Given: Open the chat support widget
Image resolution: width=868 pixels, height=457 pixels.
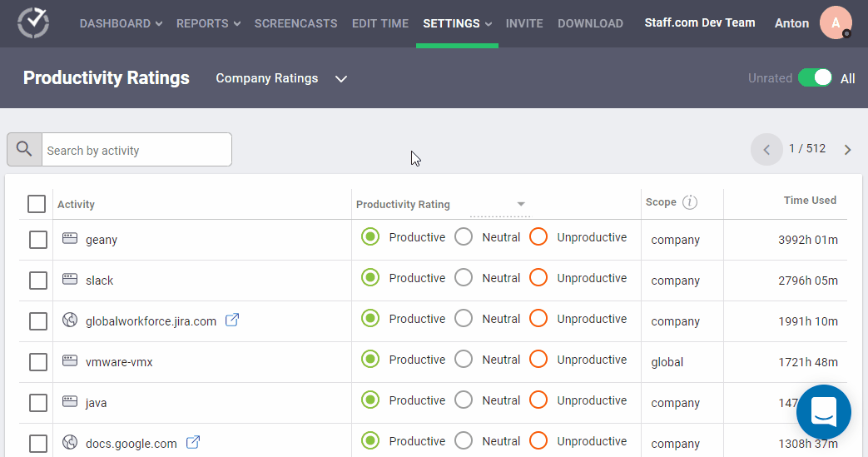Looking at the screenshot, I should (x=823, y=411).
